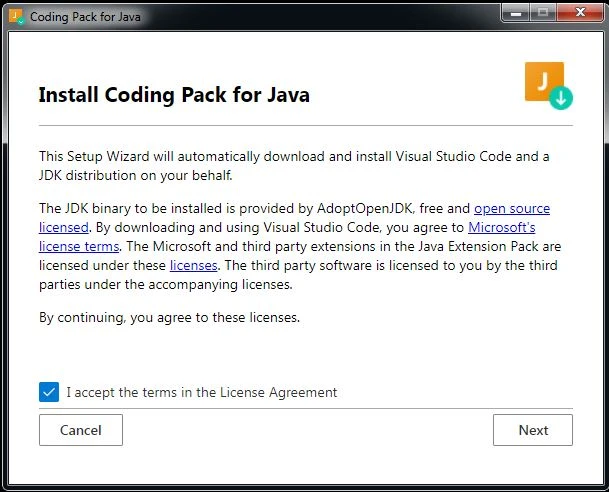This screenshot has width=609, height=492.
Task: Proceed with the Next button
Action: pos(533,430)
